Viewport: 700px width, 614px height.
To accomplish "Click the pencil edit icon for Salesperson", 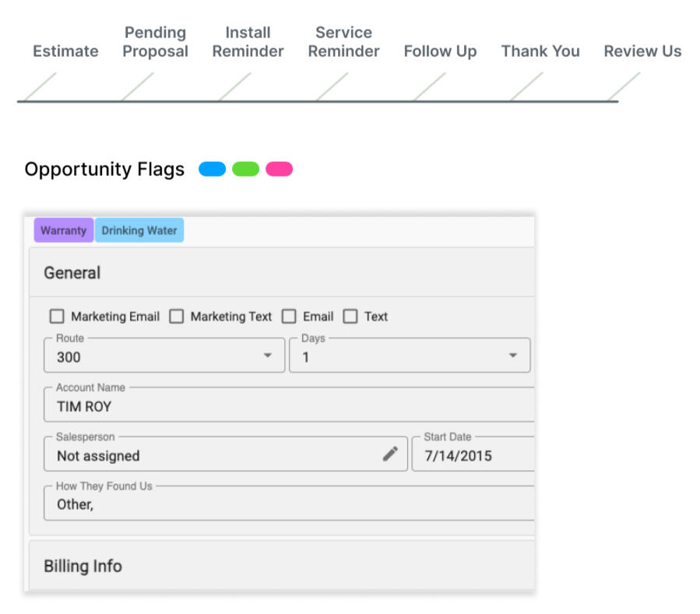I will pyautogui.click(x=390, y=454).
